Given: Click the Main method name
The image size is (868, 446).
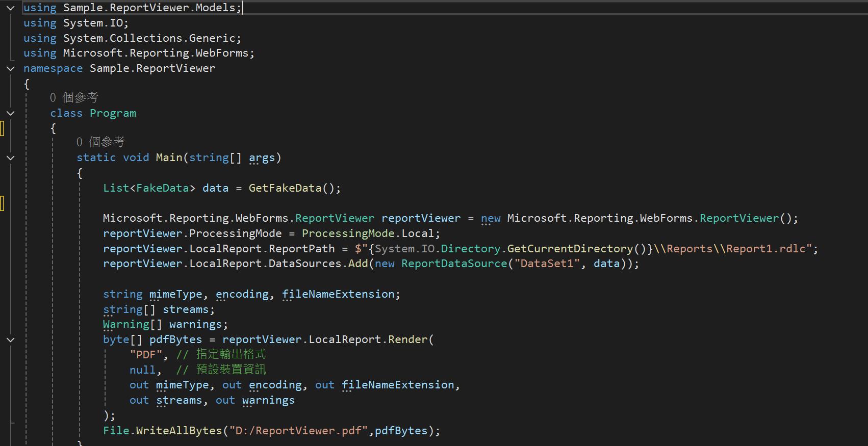Looking at the screenshot, I should point(169,158).
